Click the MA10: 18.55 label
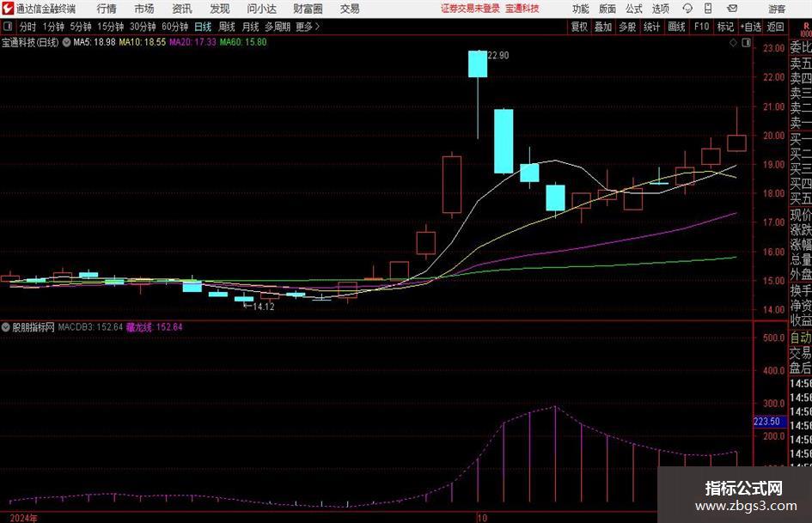Viewport: 812px width, 523px height. click(x=143, y=42)
